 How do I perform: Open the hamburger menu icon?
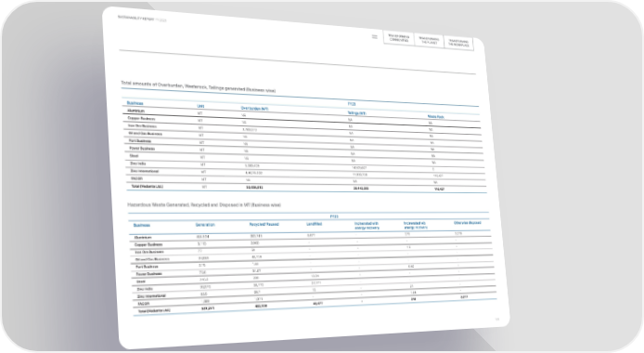[375, 36]
